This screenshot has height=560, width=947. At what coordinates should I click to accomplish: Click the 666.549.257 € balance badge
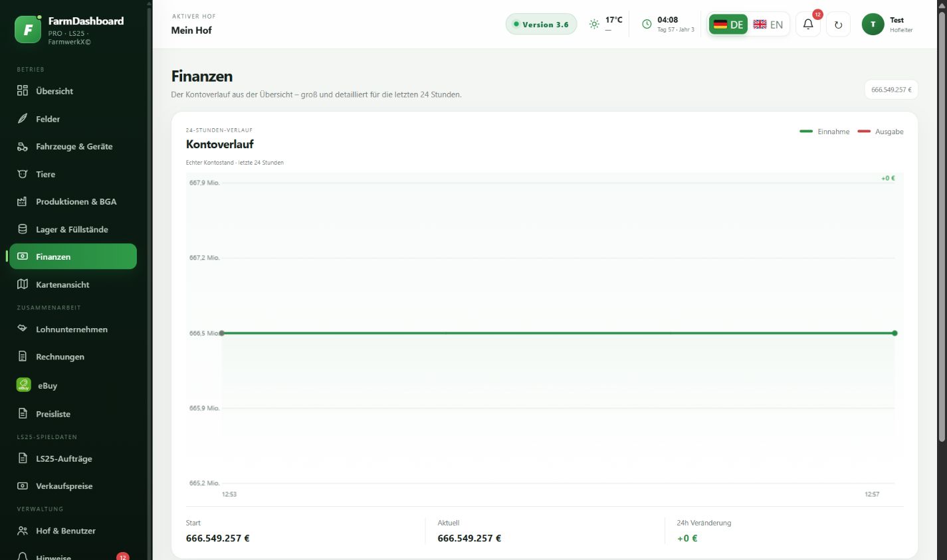(891, 90)
